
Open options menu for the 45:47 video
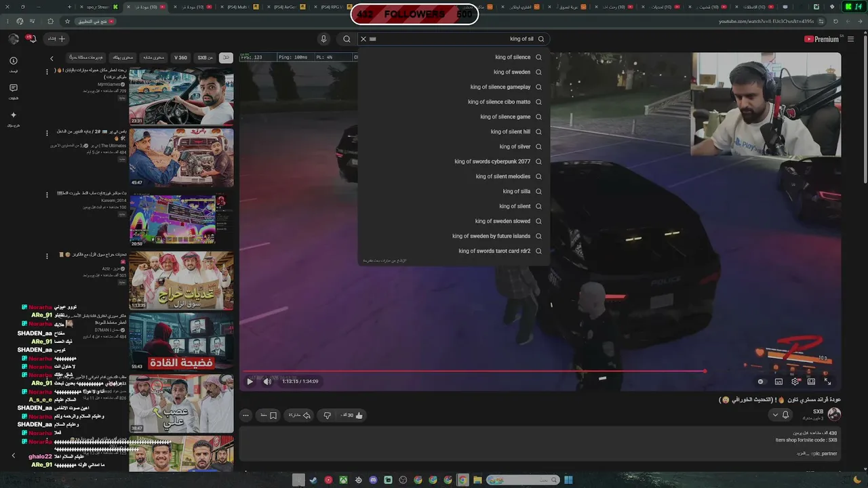tap(47, 133)
